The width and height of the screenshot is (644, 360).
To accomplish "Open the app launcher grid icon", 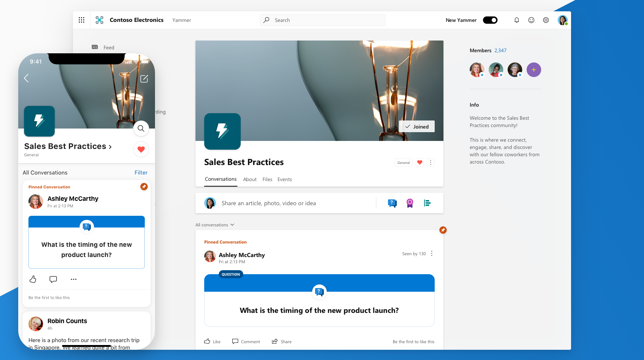I will coord(81,20).
